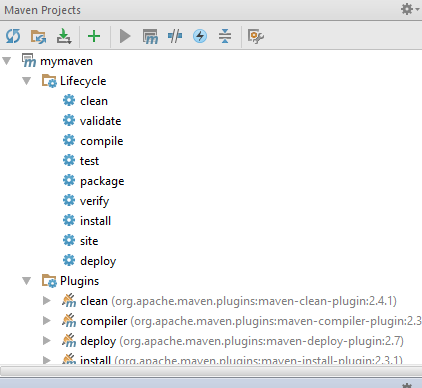This screenshot has height=388, width=422.
Task: Generate sources and update folders icon
Action: coord(38,36)
